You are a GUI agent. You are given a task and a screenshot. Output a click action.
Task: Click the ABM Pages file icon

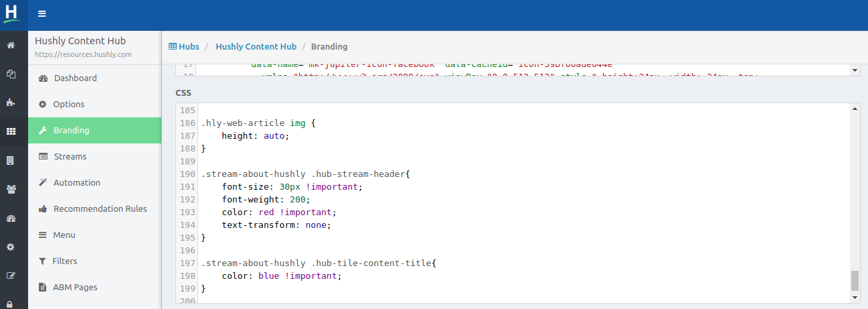[x=43, y=288]
